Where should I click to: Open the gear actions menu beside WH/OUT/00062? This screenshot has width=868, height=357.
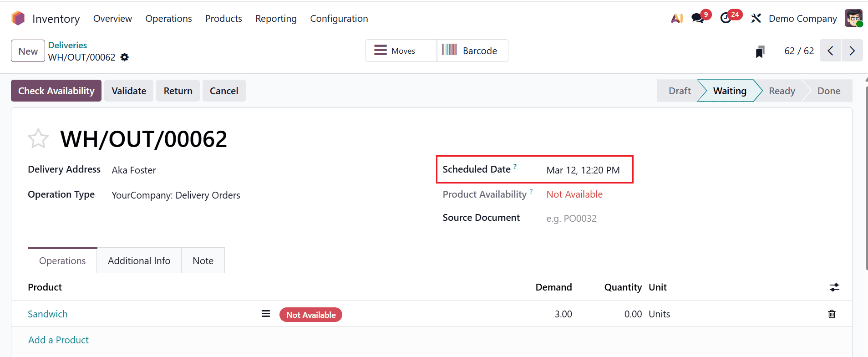pyautogui.click(x=125, y=57)
